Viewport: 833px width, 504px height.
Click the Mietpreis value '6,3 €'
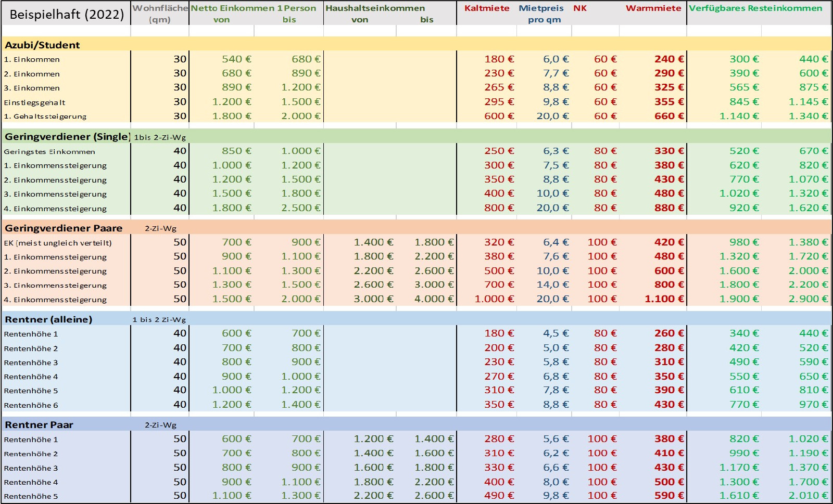click(556, 151)
